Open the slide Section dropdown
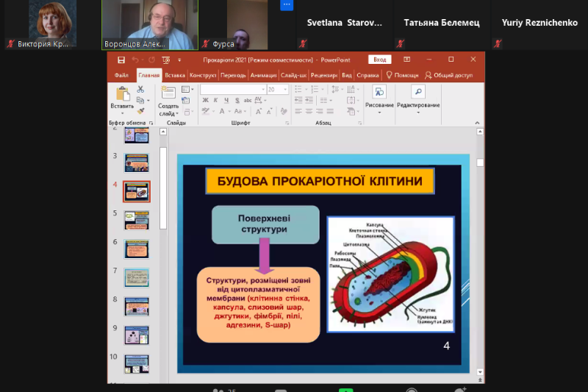Screen dimensions: 588x392 (x=188, y=111)
